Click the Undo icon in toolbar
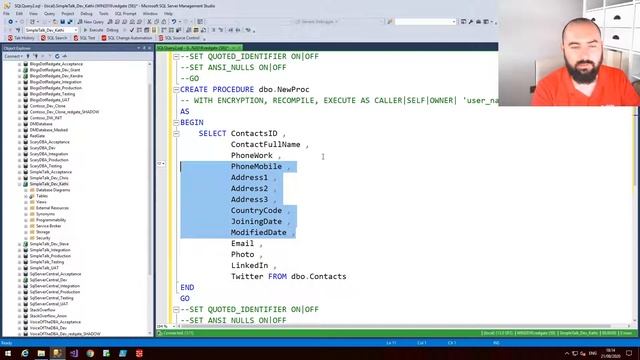This screenshot has width=640, height=360. (x=174, y=22)
